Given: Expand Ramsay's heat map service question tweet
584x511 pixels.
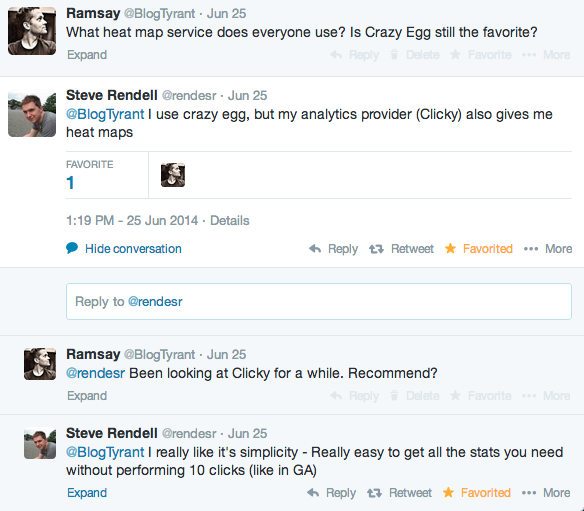Looking at the screenshot, I should 87,55.
